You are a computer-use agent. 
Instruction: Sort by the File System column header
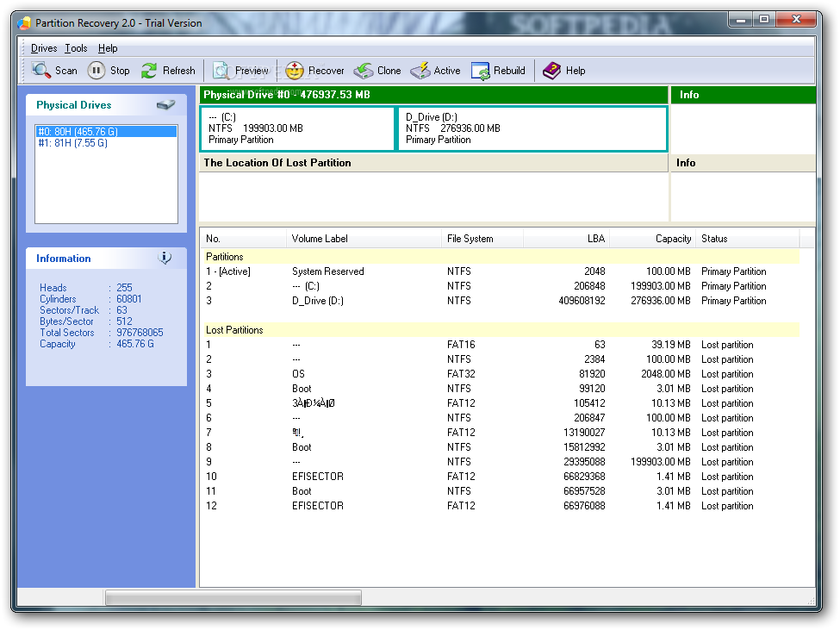482,239
